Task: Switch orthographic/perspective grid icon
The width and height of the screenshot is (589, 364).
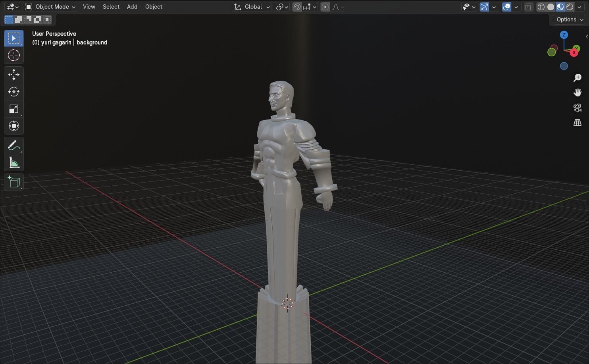Action: (577, 123)
